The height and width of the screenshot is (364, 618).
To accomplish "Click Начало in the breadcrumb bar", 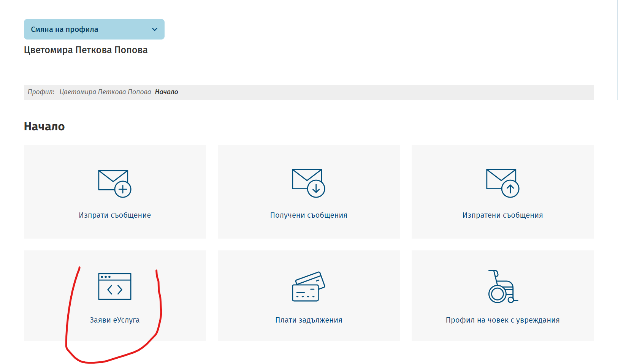I will click(x=166, y=92).
